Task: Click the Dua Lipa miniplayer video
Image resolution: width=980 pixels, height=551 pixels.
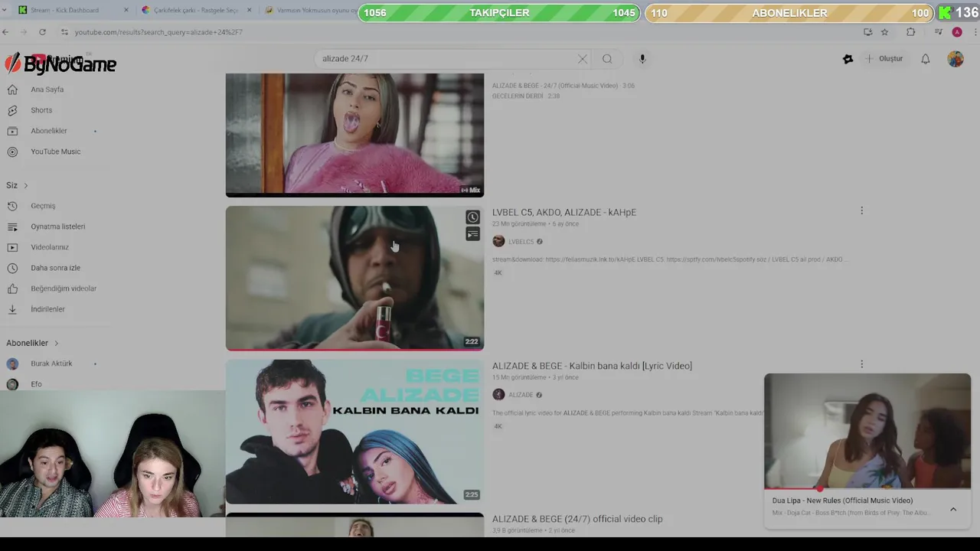Action: 867,431
